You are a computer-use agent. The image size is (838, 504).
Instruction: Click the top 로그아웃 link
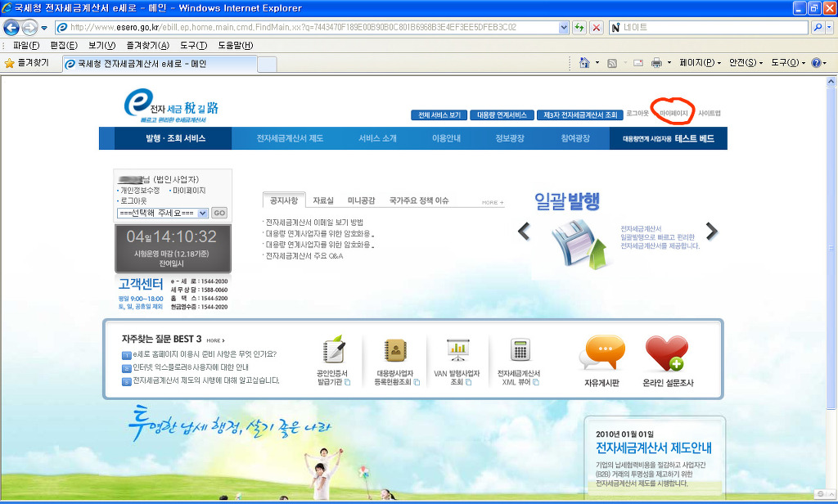(637, 113)
